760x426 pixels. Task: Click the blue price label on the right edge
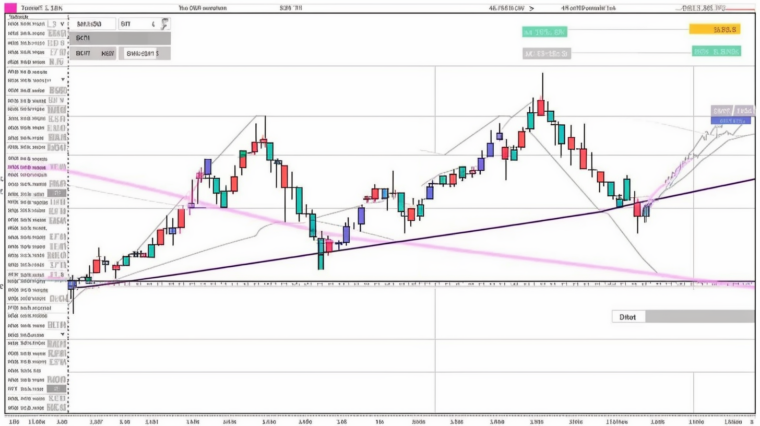point(730,120)
